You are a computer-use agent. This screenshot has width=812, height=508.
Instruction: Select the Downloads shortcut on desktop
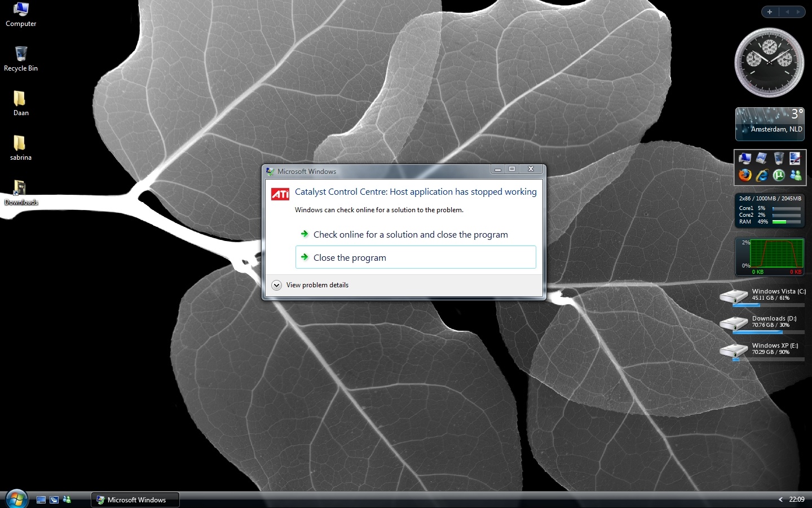point(21,192)
